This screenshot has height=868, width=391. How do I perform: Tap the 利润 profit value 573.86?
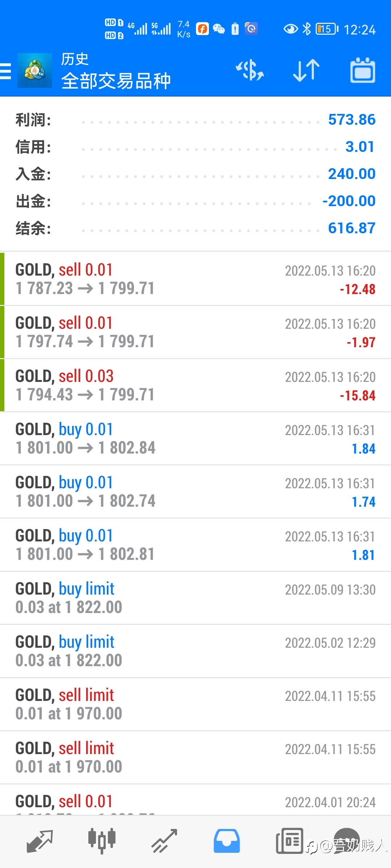(x=352, y=120)
